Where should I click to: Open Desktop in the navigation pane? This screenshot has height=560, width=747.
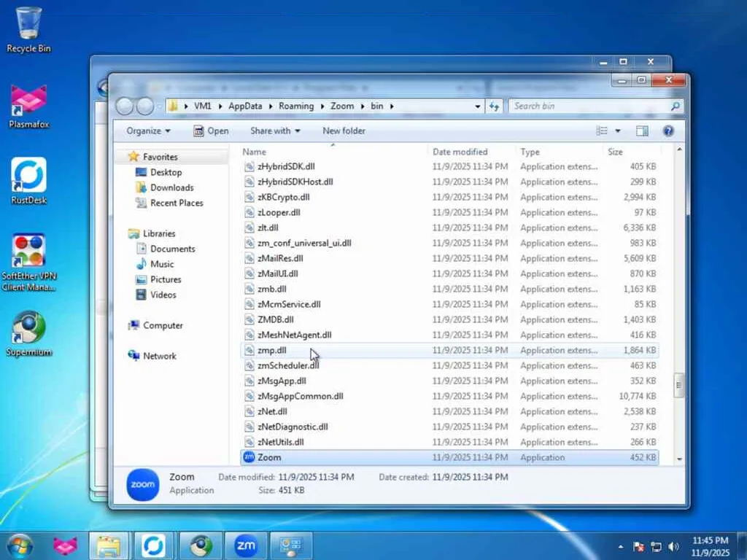[166, 172]
